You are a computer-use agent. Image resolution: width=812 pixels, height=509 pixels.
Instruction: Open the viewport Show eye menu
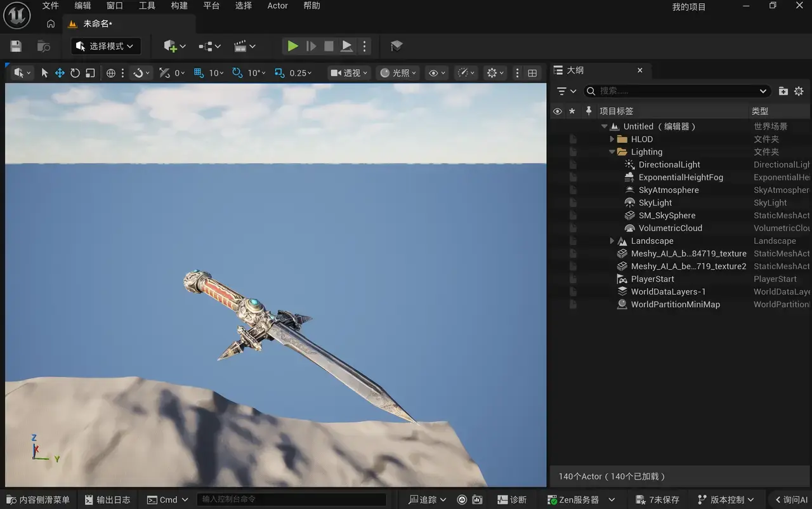pyautogui.click(x=437, y=73)
